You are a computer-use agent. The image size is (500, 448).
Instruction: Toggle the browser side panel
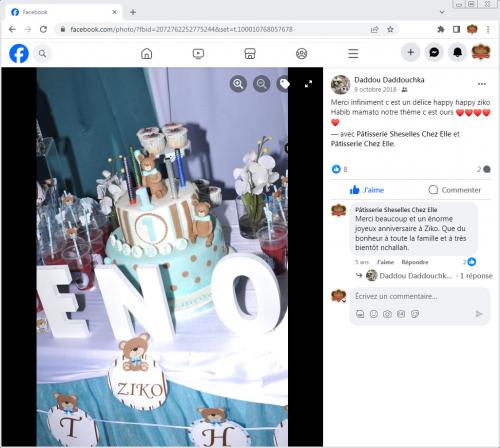click(x=456, y=29)
